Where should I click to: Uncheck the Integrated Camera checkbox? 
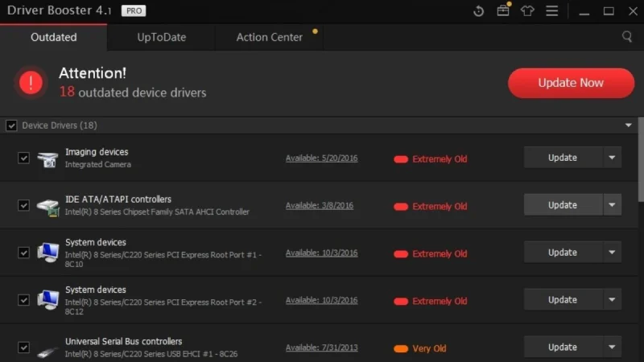coord(24,158)
